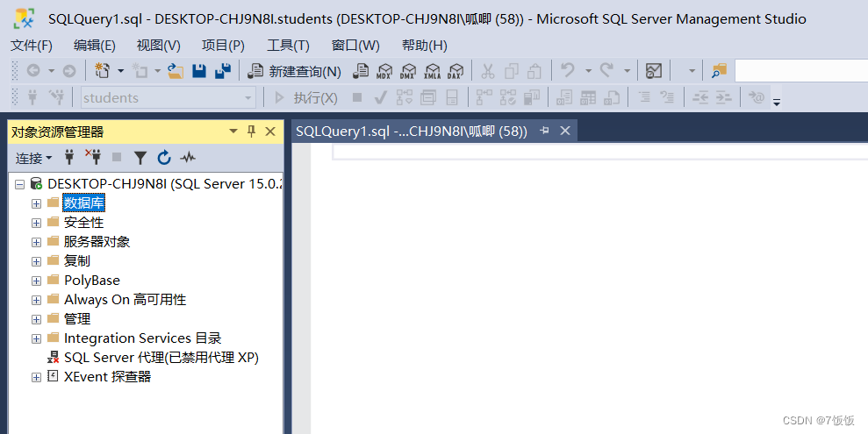The height and width of the screenshot is (434, 868).
Task: Click the Redo arrow icon
Action: click(x=606, y=70)
